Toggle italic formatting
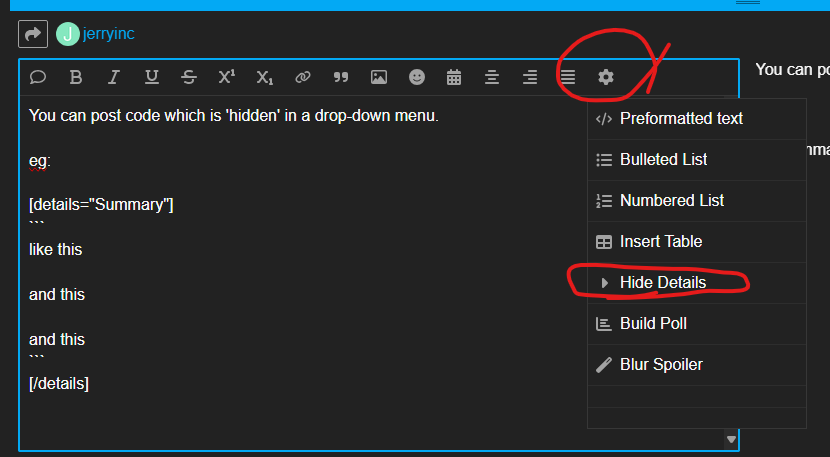Image resolution: width=830 pixels, height=457 pixels. tap(113, 77)
